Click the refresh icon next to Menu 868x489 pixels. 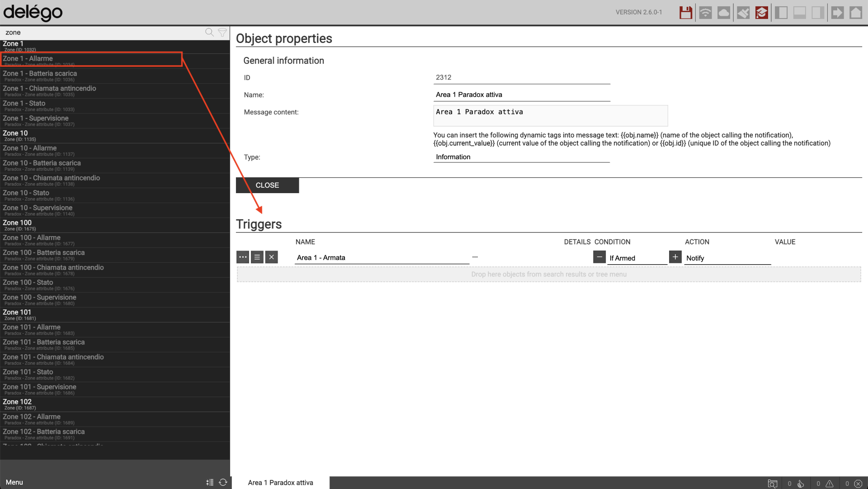[223, 482]
